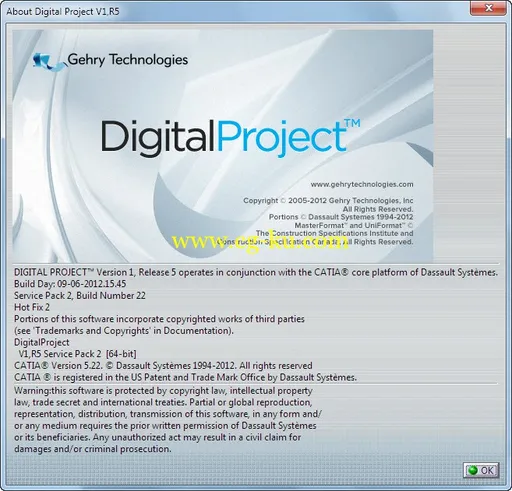Screen dimensions: 512x491
Task: Click 'V1,R5 Service Pack 2 [64-bit]' text
Action: (77, 354)
